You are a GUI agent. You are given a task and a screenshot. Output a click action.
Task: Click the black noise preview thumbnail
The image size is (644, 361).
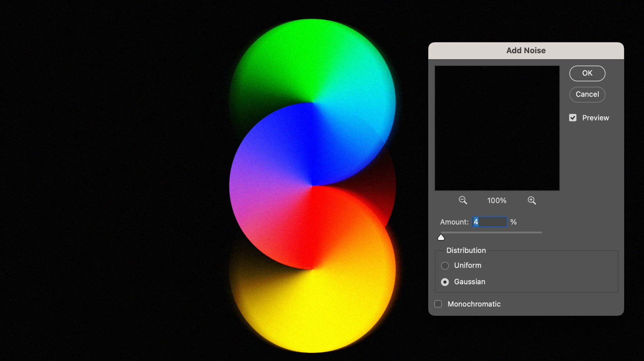point(497,128)
